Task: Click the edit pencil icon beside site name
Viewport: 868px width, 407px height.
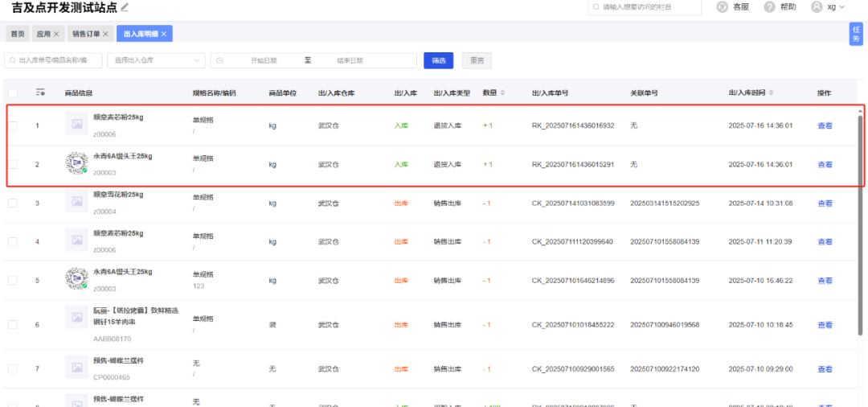Action: [125, 8]
